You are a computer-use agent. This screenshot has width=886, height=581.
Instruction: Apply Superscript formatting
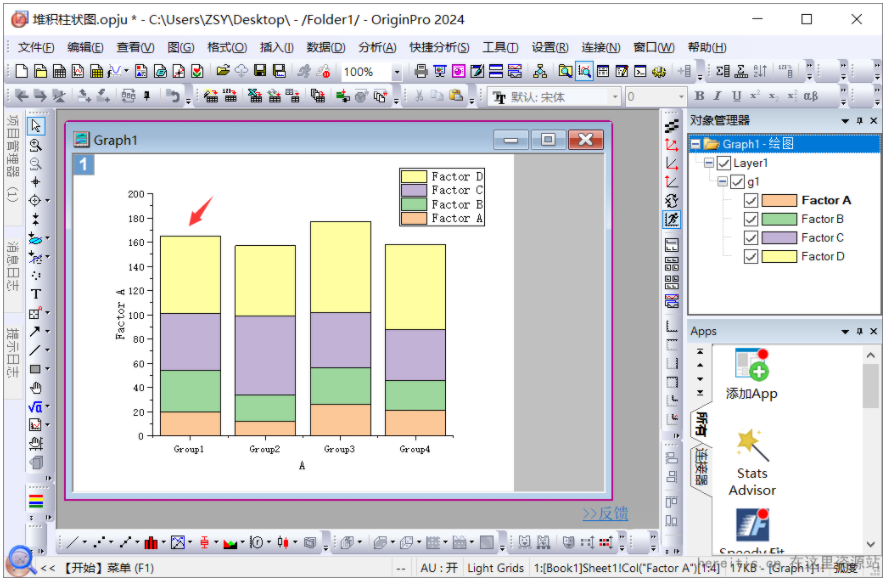(755, 96)
